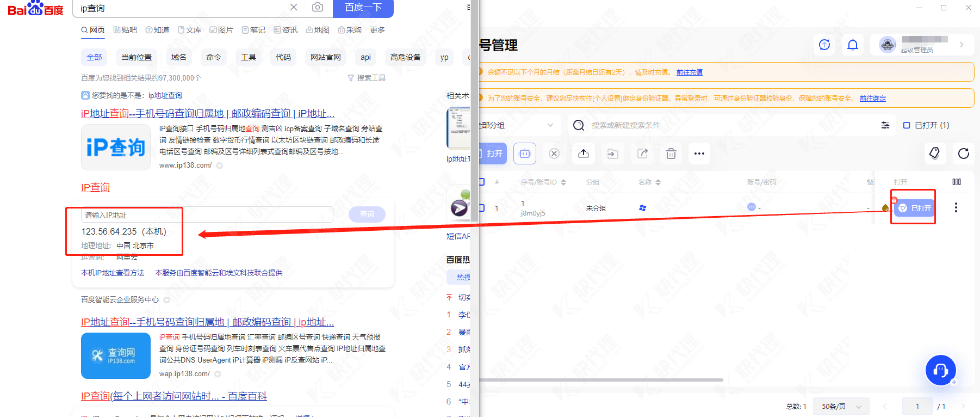The width and height of the screenshot is (980, 417).
Task: Click the upload export icon in toolbar
Action: [x=584, y=154]
